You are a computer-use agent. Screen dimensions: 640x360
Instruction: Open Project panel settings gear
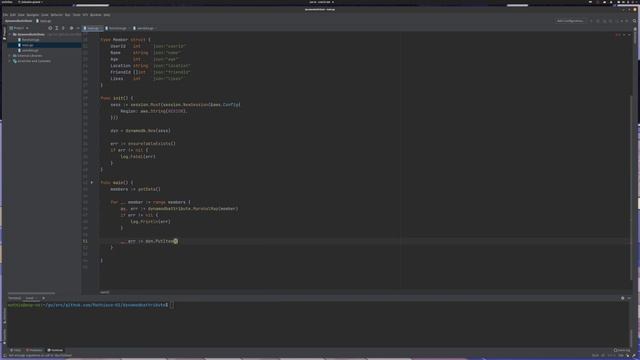71,28
